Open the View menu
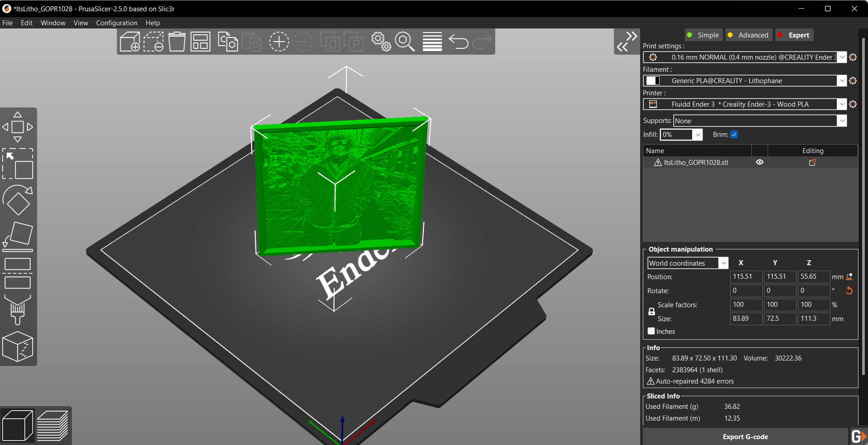Image resolution: width=868 pixels, height=445 pixels. tap(81, 23)
